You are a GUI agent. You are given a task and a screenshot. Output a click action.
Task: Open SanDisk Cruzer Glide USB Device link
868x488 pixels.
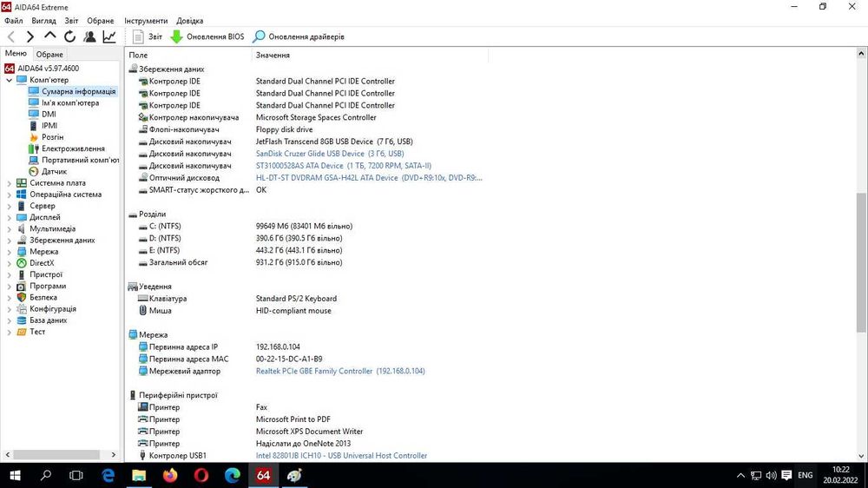[330, 154]
